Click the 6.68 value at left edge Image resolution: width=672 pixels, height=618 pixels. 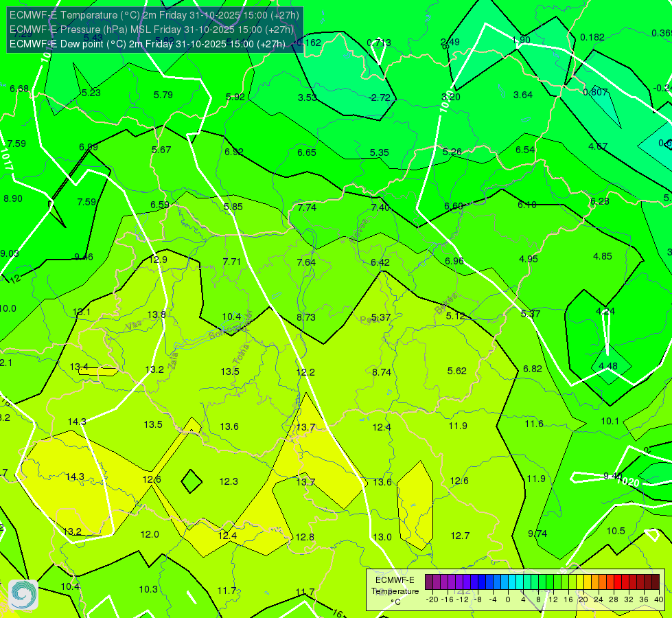point(19,89)
